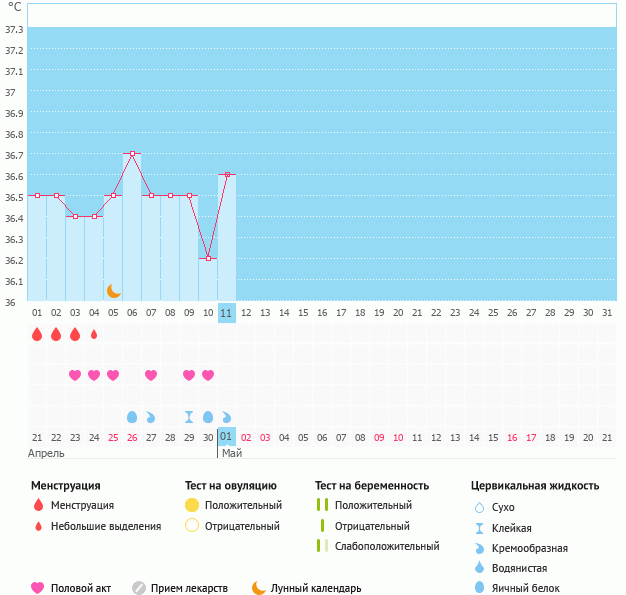Click the yellow positive ovulation test legend icon
This screenshot has height=595, width=626.
point(192,505)
